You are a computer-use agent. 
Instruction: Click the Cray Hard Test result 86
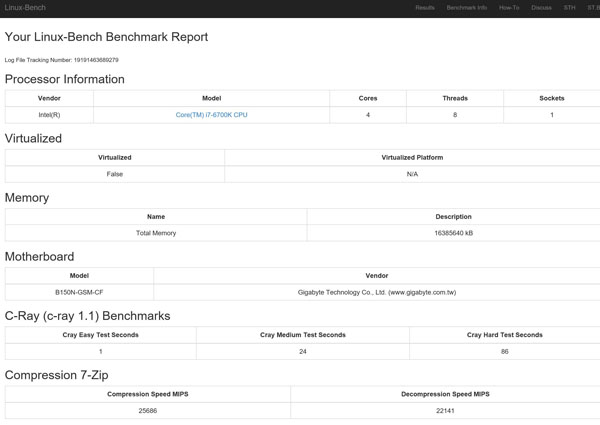tap(504, 351)
